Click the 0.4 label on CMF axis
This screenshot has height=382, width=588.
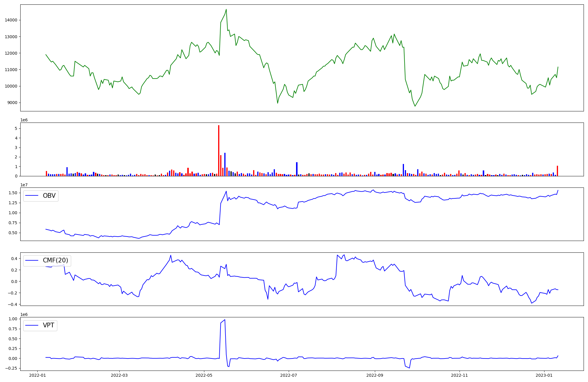pyautogui.click(x=14, y=259)
